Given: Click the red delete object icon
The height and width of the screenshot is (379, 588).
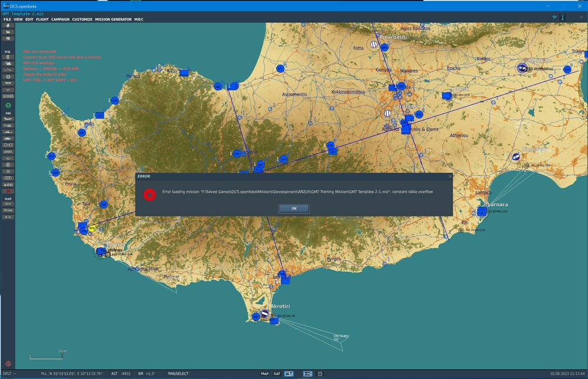Looking at the screenshot, I should (x=8, y=191).
